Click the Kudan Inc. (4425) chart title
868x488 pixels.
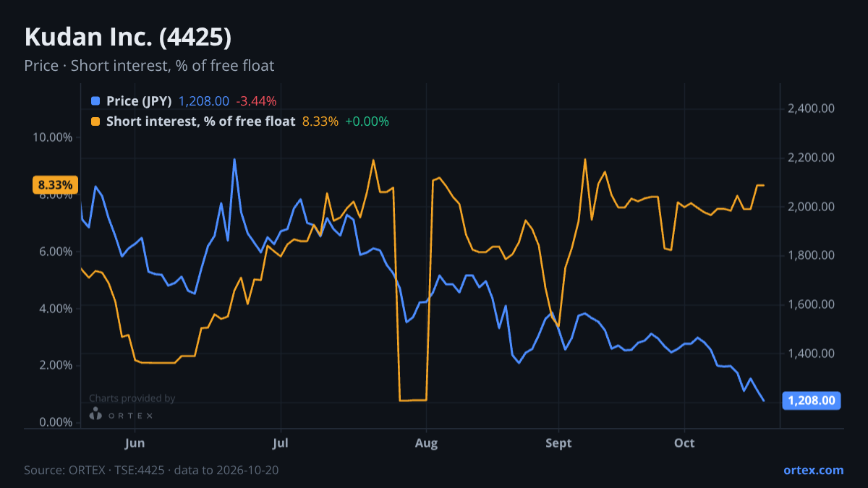coord(128,38)
